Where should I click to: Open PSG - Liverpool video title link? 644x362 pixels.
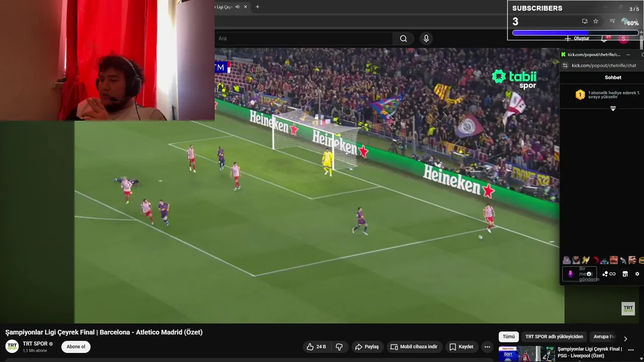[590, 352]
